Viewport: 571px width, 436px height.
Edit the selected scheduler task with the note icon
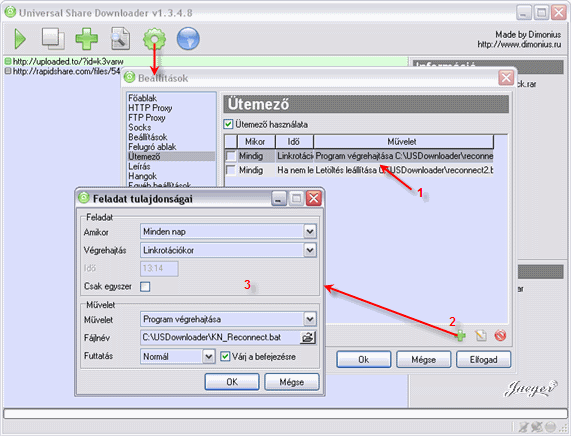coord(481,335)
